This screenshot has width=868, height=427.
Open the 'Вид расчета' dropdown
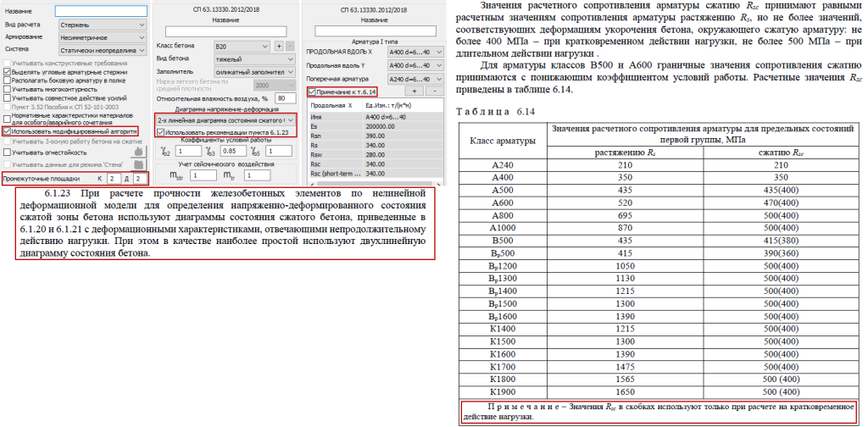(102, 25)
